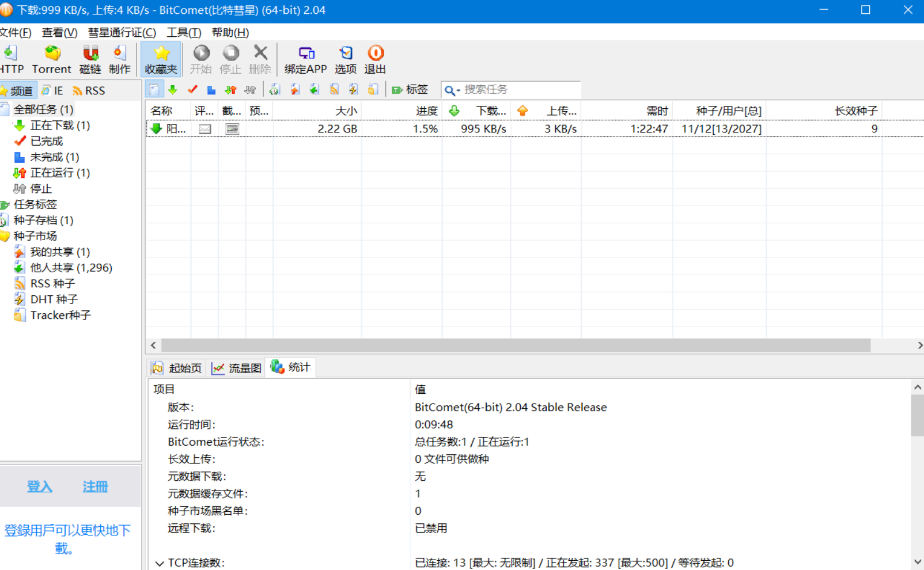Sort by 种子/用户[总] column header
Image resolution: width=924 pixels, height=570 pixels.
[719, 111]
